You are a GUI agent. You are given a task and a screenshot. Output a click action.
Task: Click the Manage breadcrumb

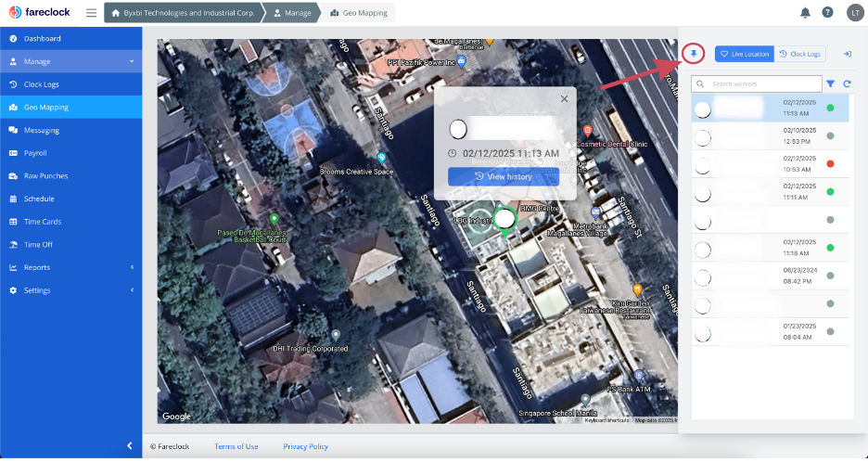pos(292,13)
